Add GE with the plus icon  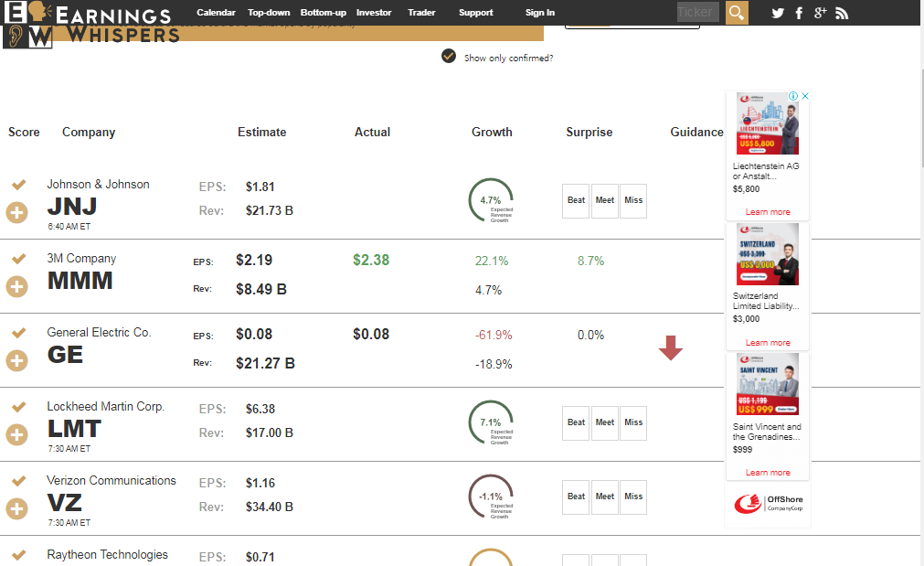point(17,361)
